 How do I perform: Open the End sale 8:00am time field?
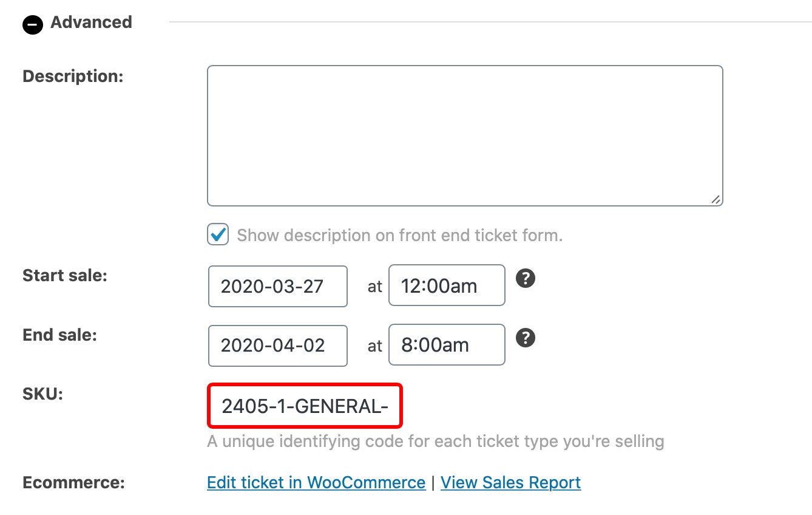[x=446, y=345]
